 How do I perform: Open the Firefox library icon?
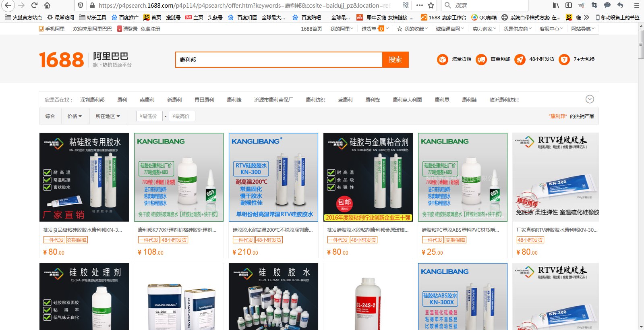pyautogui.click(x=556, y=5)
